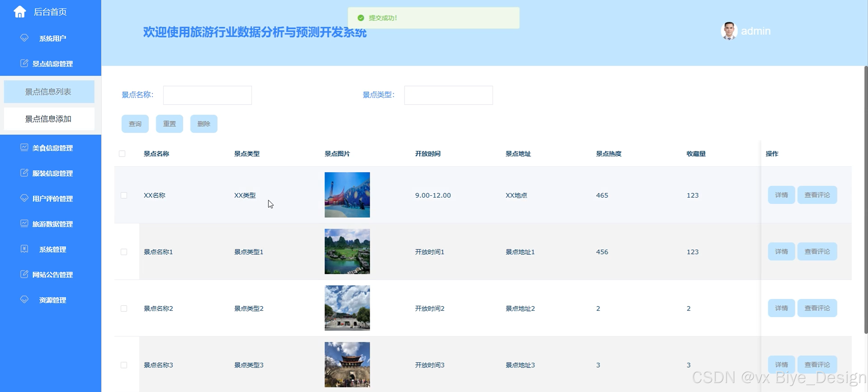The image size is (868, 392).
Task: Check the box for row 景点名称3
Action: coord(124,365)
